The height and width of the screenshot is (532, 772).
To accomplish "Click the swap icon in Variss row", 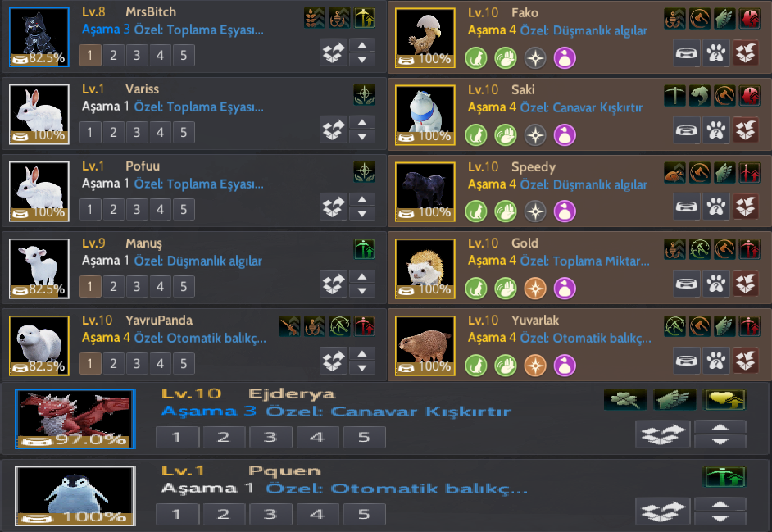I will (334, 129).
